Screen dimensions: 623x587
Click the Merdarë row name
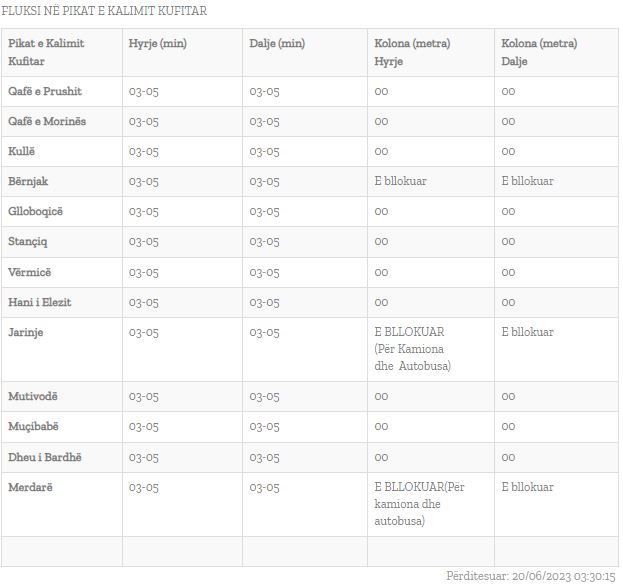(x=30, y=488)
